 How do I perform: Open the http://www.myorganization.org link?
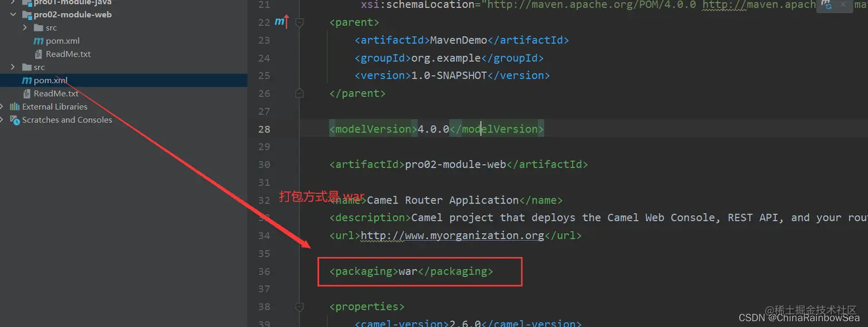[x=452, y=235]
